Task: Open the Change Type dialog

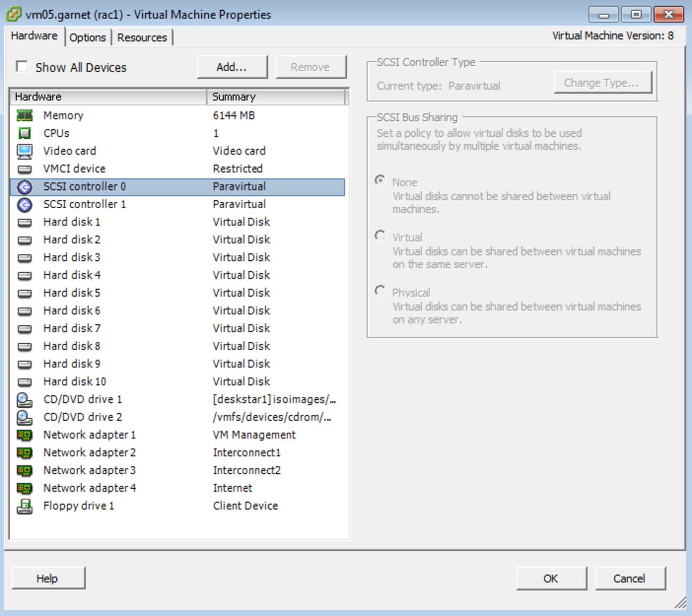Action: 603,82
